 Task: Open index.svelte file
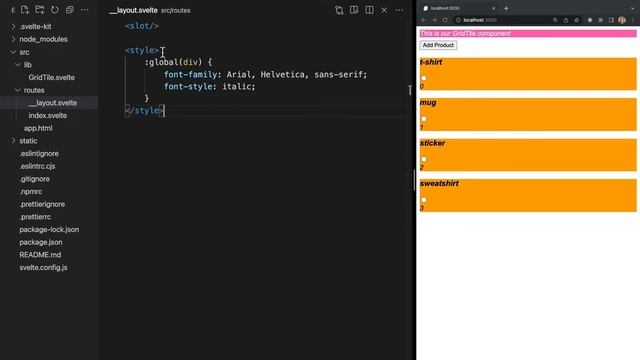click(x=48, y=115)
